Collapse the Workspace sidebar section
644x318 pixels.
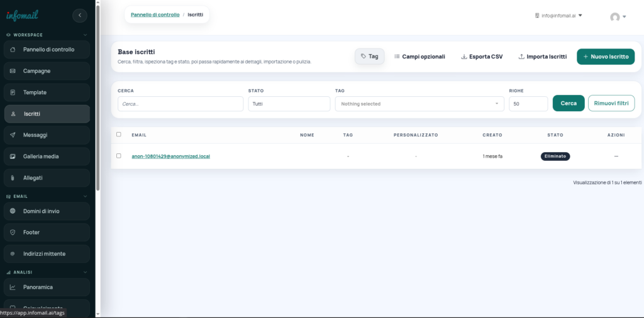tap(85, 35)
